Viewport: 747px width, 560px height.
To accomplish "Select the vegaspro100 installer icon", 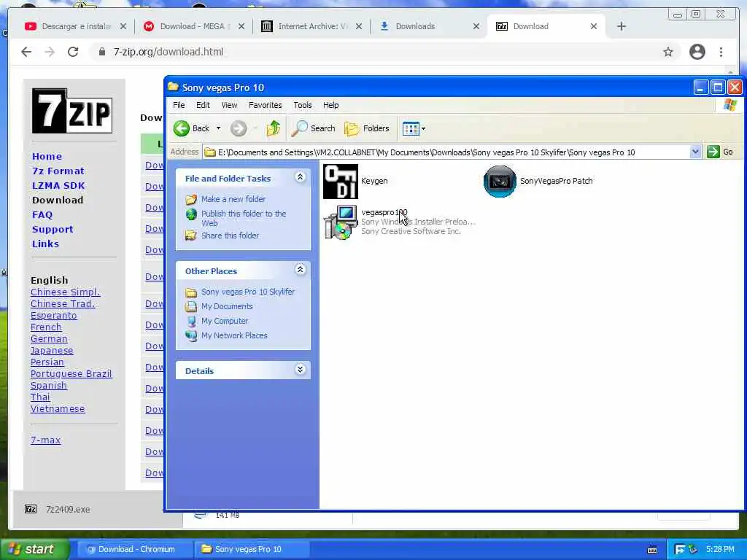I will pyautogui.click(x=340, y=222).
